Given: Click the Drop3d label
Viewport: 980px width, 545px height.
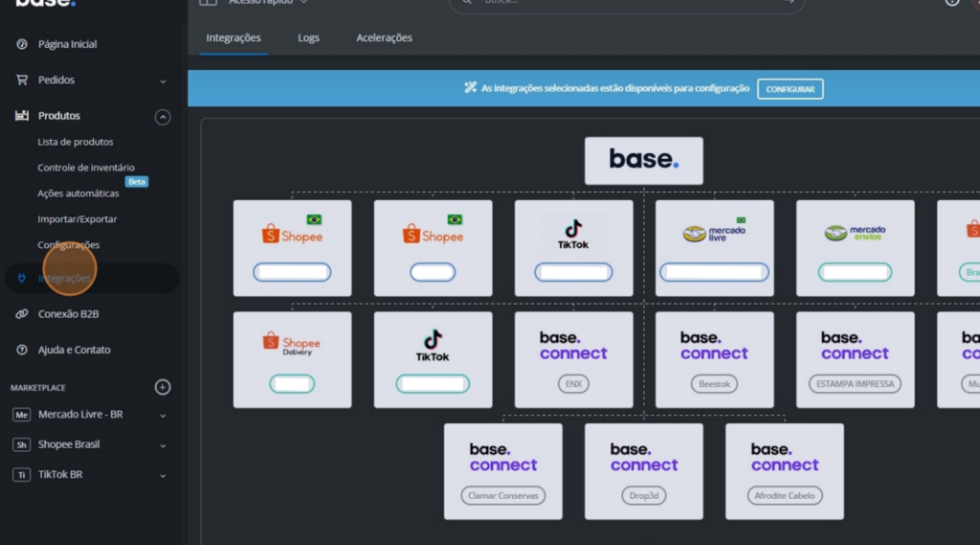Looking at the screenshot, I should [x=644, y=495].
